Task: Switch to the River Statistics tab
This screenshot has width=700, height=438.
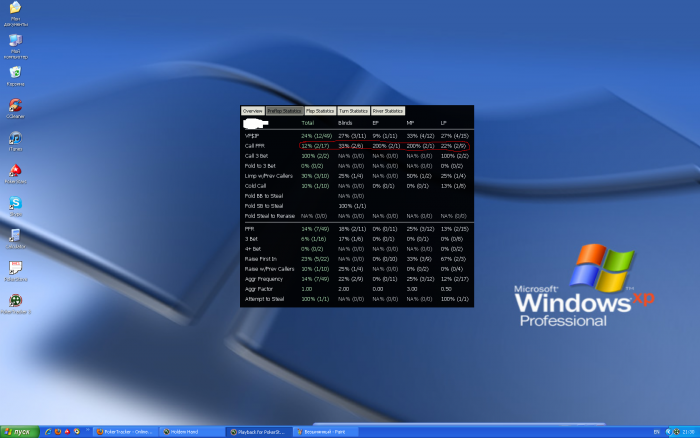Action: tap(388, 111)
